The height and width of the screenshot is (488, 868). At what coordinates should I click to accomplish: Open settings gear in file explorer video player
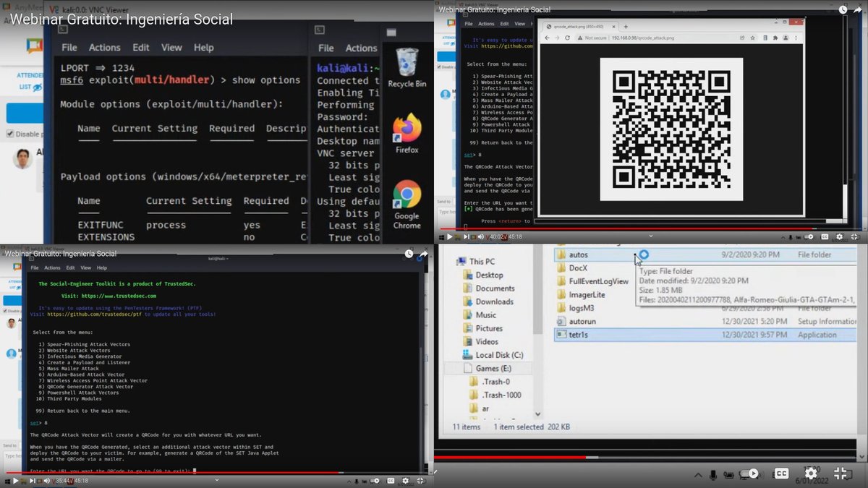811,474
